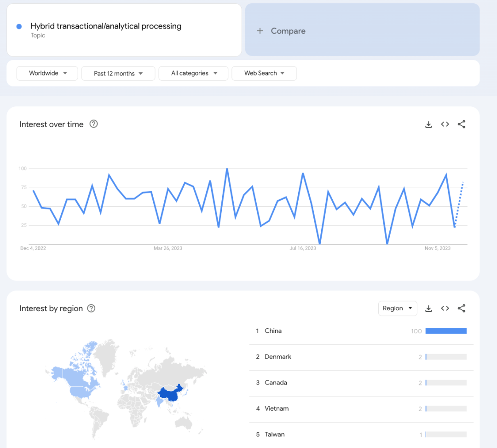Change the Past 12 months time range
This screenshot has height=448, width=497.
click(118, 73)
